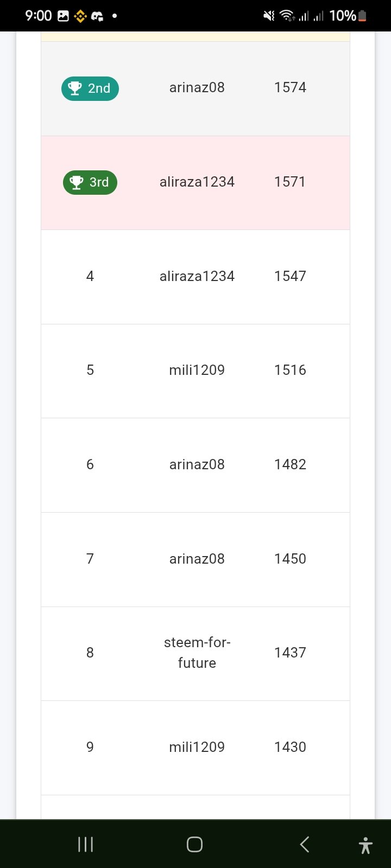Image resolution: width=391 pixels, height=868 pixels.
Task: Tap the accessibility figure icon
Action: pos(365,845)
